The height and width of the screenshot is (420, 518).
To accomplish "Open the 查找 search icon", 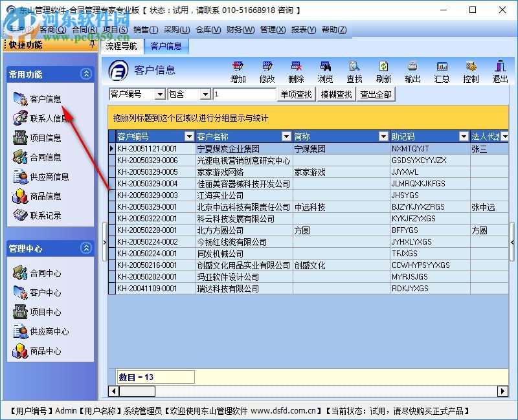I will tap(354, 71).
